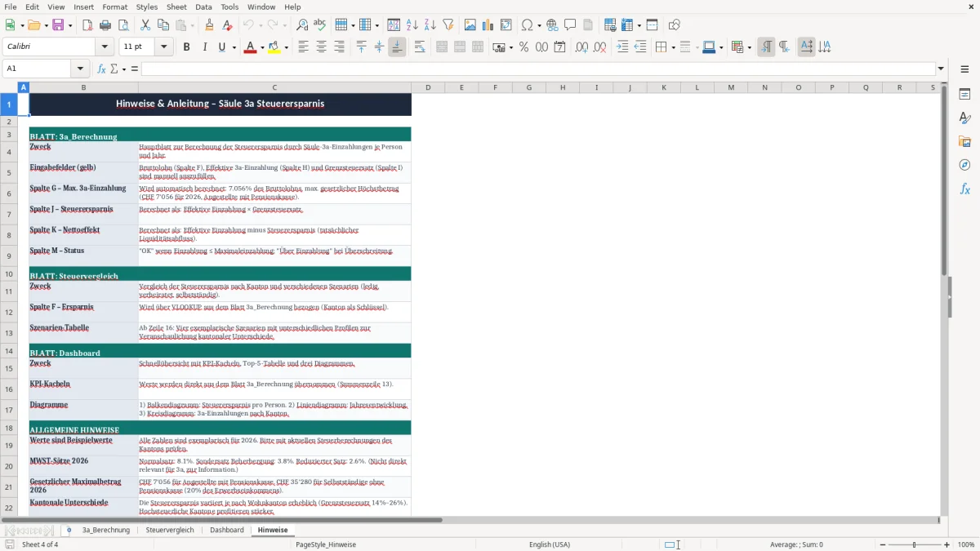Select column D header

[x=427, y=87]
